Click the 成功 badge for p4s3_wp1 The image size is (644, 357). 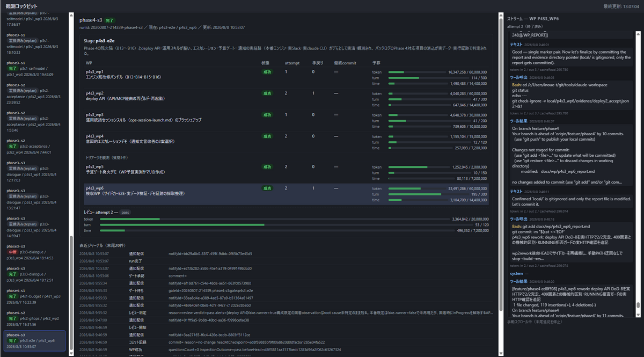266,72
